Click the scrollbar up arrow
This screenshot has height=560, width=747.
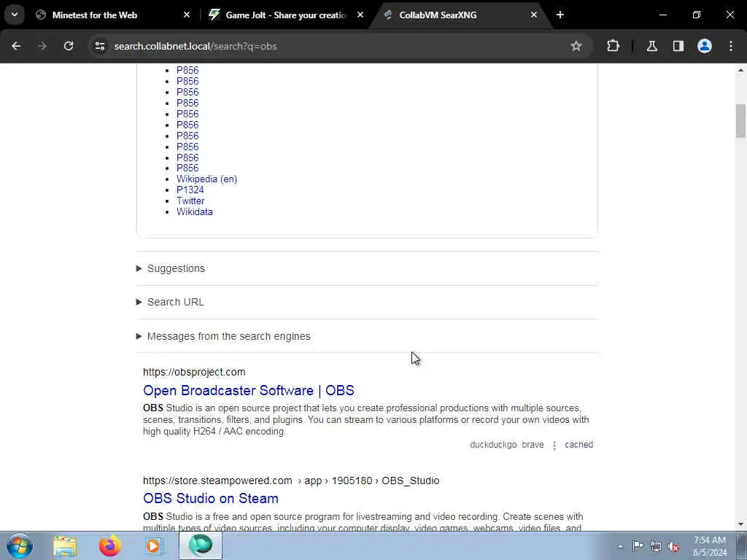[741, 70]
